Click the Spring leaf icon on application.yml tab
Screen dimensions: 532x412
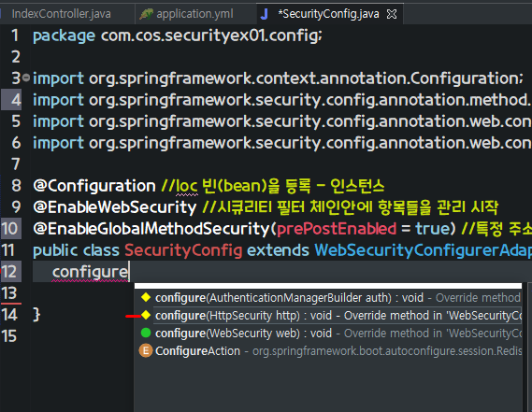coord(146,14)
